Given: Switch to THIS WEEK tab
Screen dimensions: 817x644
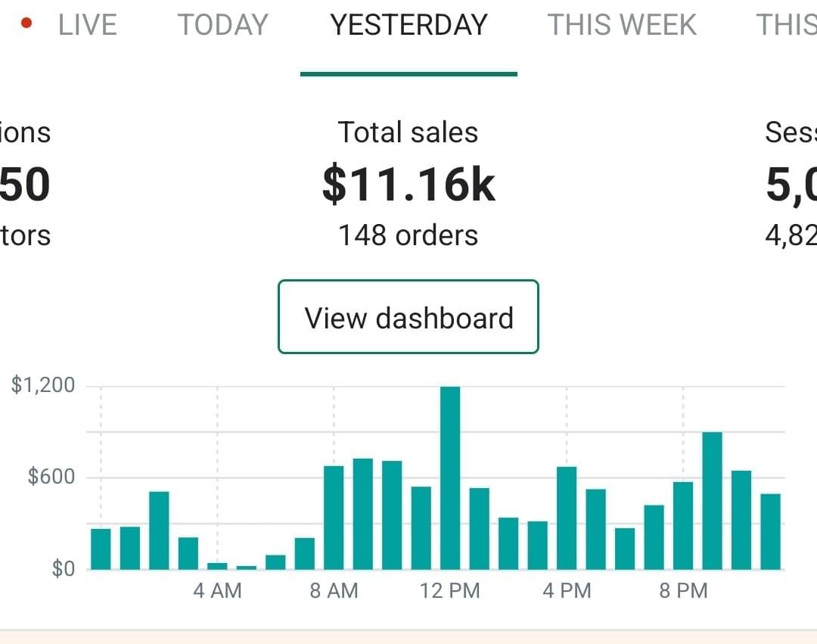Looking at the screenshot, I should pyautogui.click(x=621, y=25).
